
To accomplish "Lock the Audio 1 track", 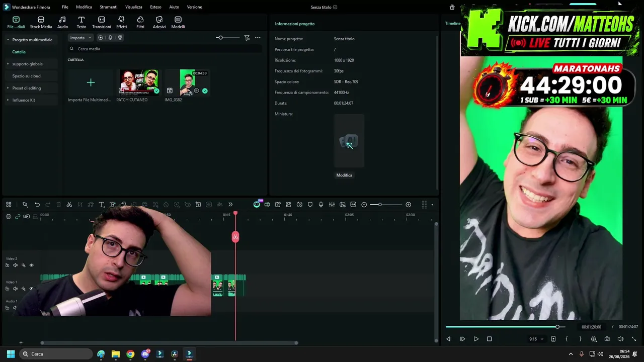I will coord(7,308).
